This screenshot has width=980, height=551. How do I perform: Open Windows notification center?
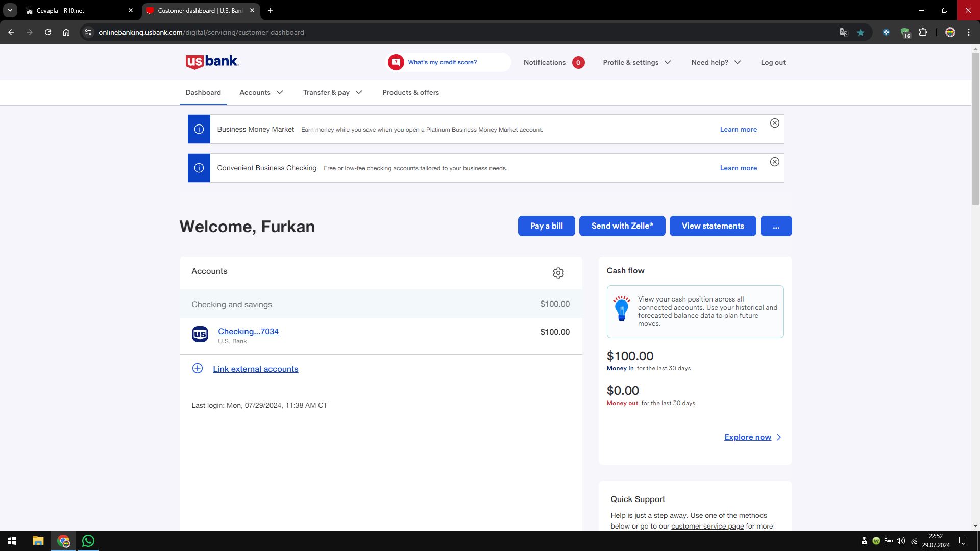pyautogui.click(x=963, y=541)
